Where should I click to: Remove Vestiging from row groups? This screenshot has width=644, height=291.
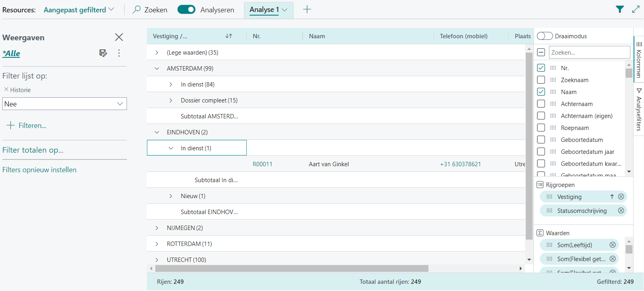pos(621,197)
